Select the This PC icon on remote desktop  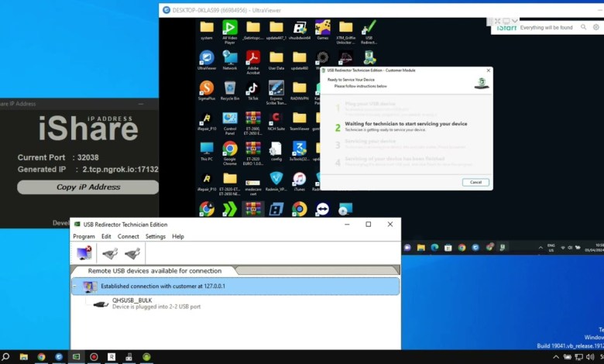pos(207,151)
